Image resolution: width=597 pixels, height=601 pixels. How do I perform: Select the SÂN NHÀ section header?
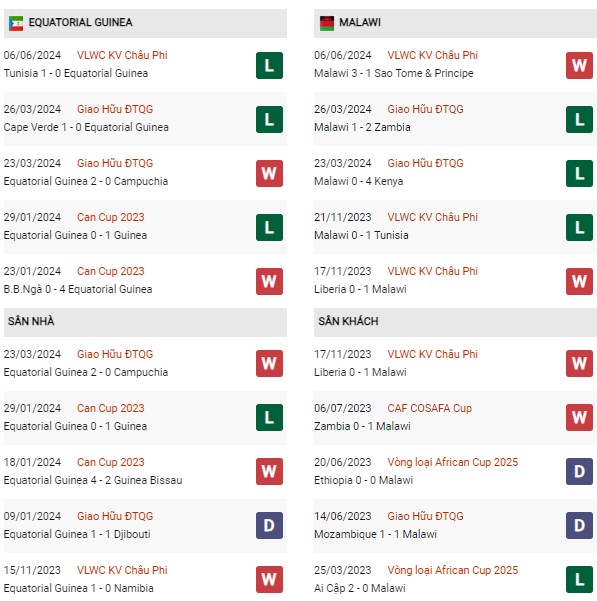(x=145, y=322)
